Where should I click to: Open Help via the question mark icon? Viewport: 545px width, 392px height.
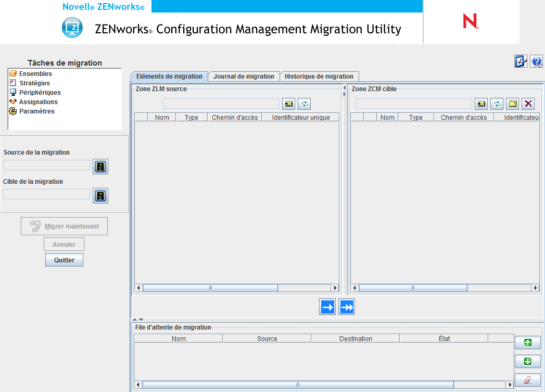click(536, 61)
